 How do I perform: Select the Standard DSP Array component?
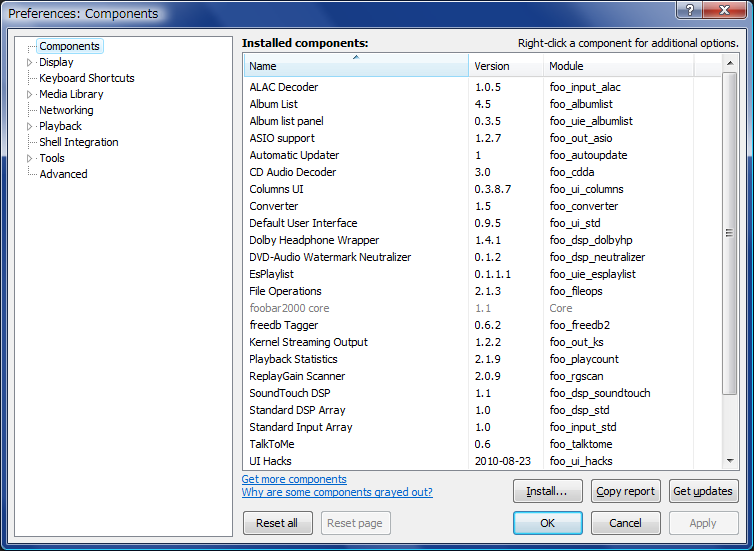click(482, 410)
